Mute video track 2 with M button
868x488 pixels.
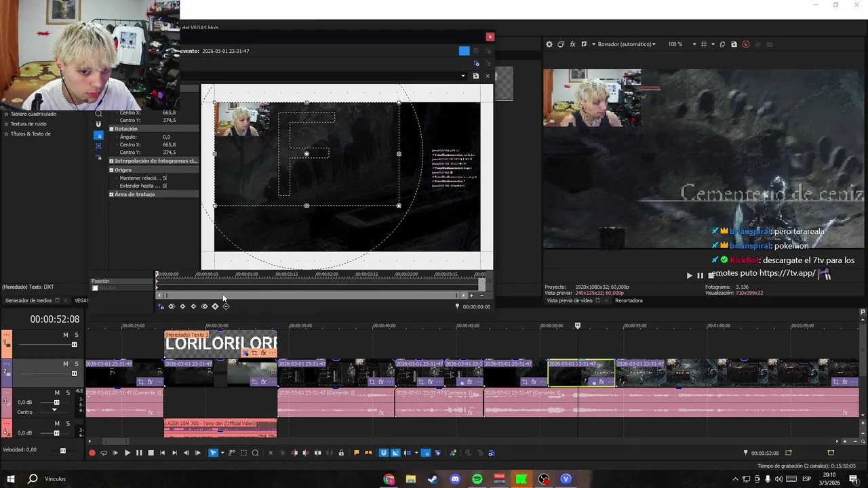pos(66,364)
